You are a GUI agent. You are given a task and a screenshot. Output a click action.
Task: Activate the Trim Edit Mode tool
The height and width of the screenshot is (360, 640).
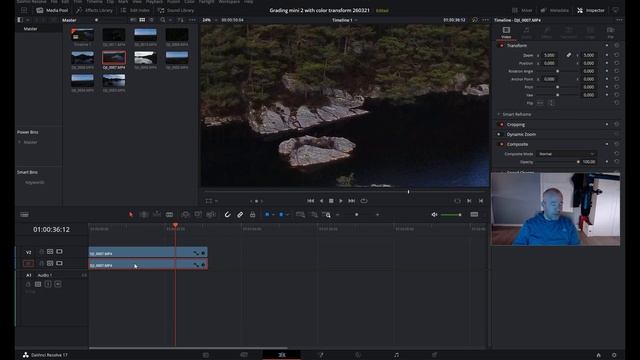coord(144,215)
